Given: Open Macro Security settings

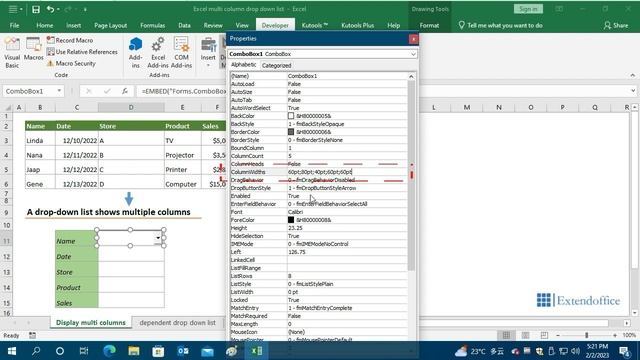Looking at the screenshot, I should (71, 63).
